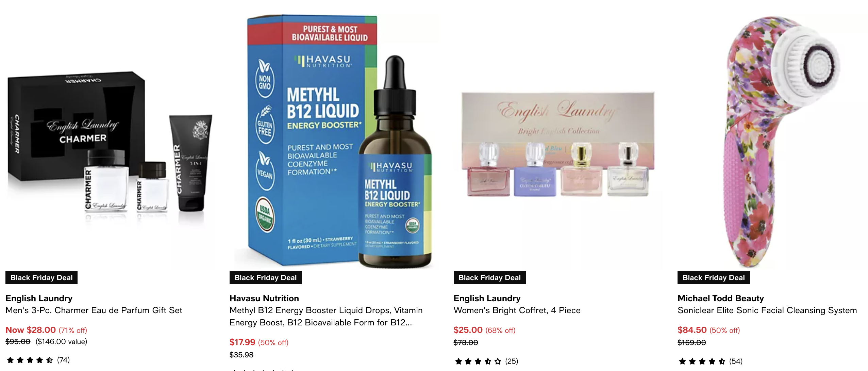Screen dimensions: 868x371
Task: Click the $17.99 sale price
Action: [242, 342]
